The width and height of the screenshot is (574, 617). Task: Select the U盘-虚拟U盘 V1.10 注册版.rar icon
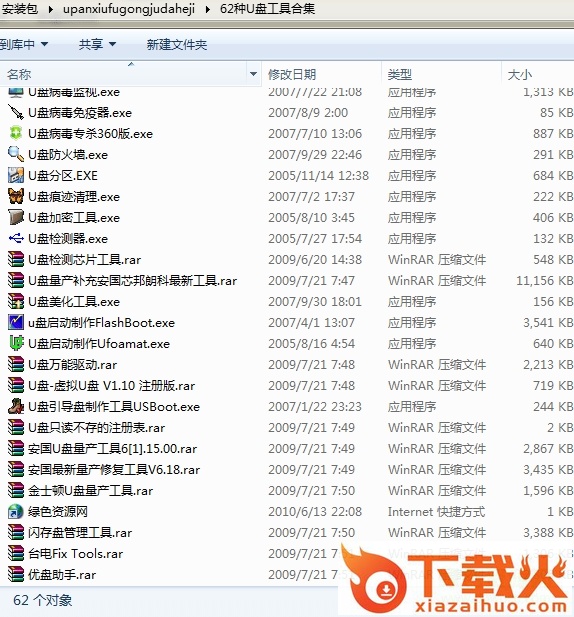16,386
